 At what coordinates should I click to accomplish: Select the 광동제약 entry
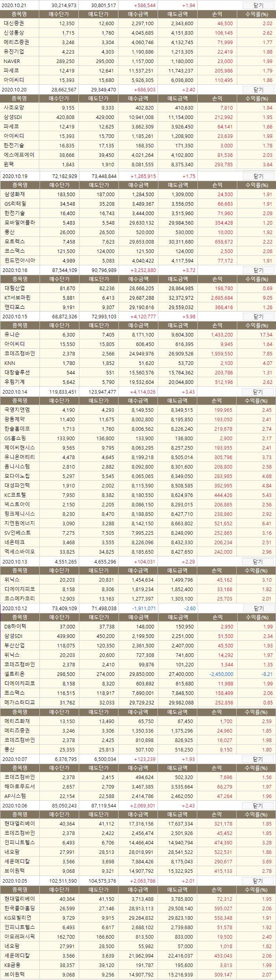pyautogui.click(x=138, y=419)
